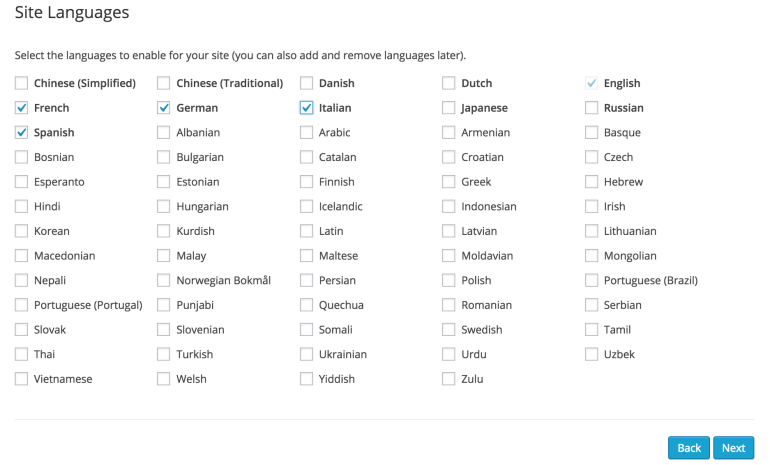Enable the Vietnamese checkbox
This screenshot has width=770, height=465.
click(21, 379)
